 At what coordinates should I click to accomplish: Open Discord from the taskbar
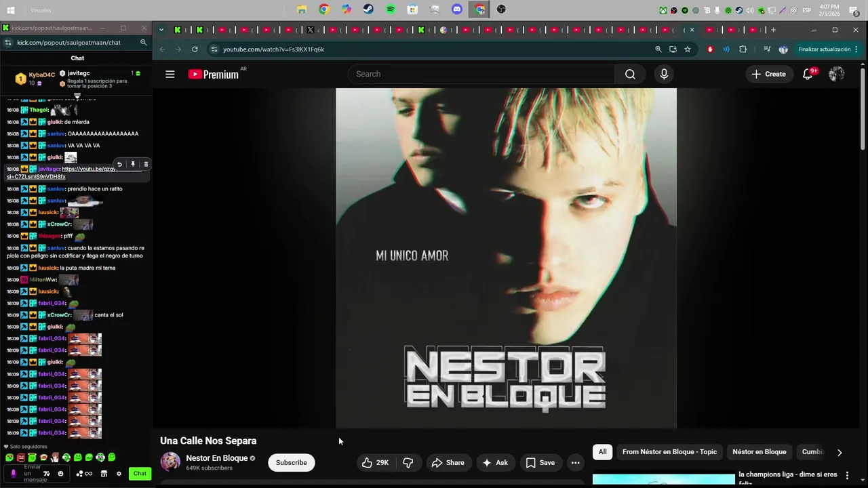pos(457,9)
